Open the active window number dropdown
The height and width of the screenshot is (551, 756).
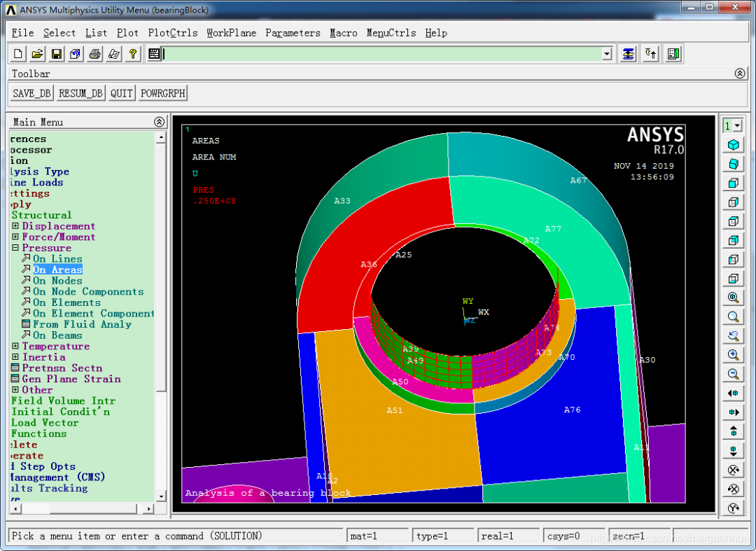point(737,126)
